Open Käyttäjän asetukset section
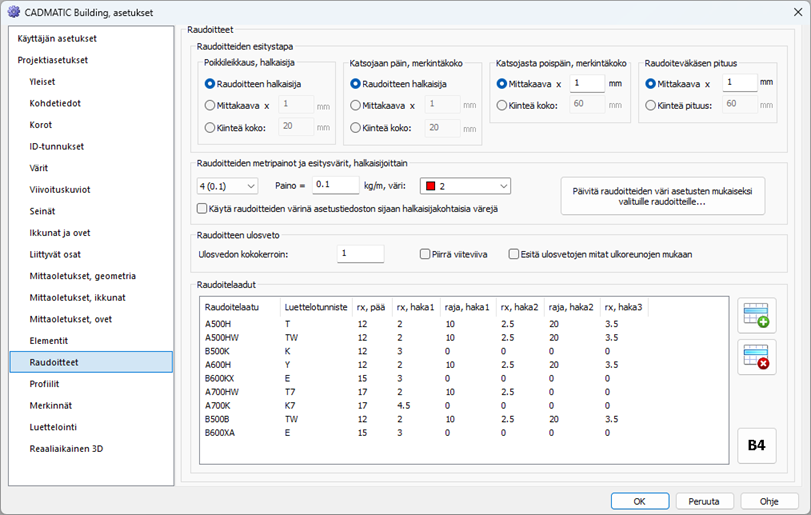 coord(57,39)
